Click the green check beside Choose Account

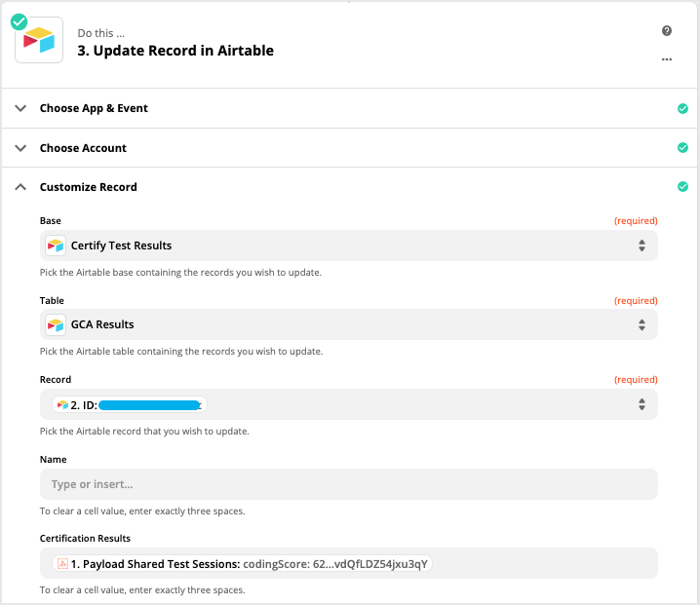(682, 148)
